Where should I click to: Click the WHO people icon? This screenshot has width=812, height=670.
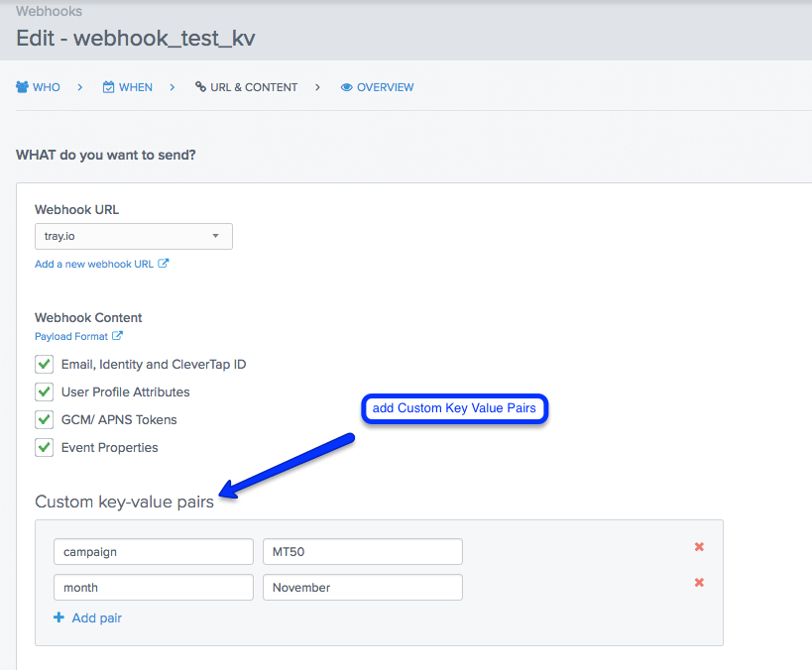[x=22, y=87]
